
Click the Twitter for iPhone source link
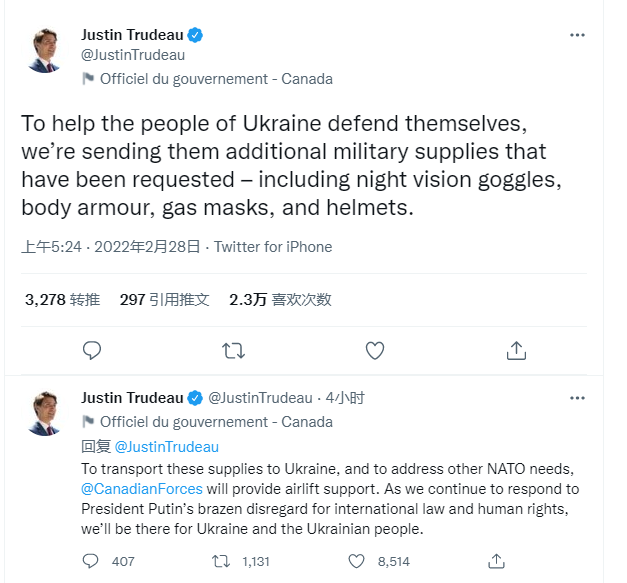pyautogui.click(x=273, y=247)
